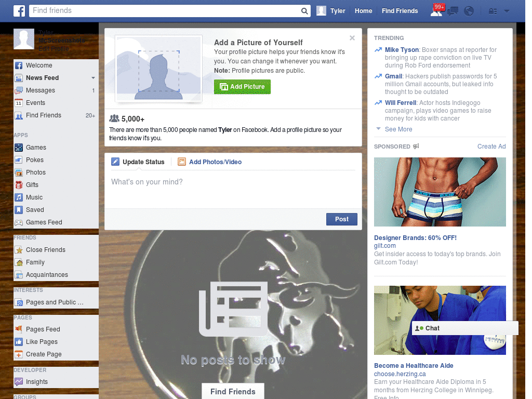Click the green Add Picture button
The width and height of the screenshot is (532, 399).
click(x=242, y=87)
